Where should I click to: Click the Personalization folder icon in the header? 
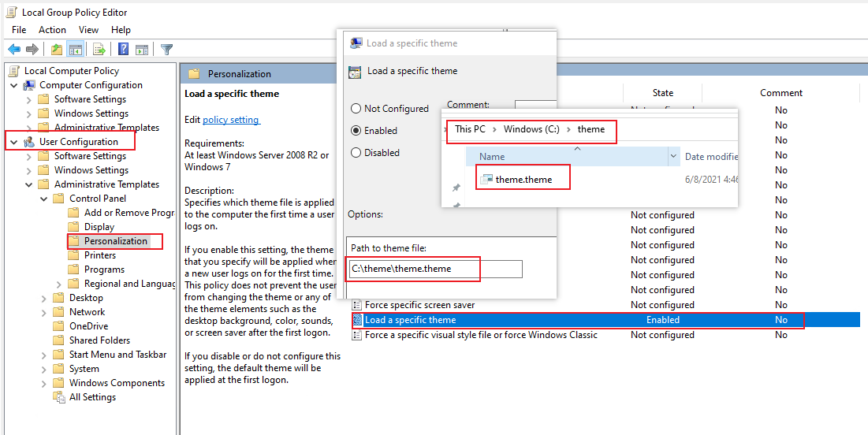pyautogui.click(x=193, y=73)
